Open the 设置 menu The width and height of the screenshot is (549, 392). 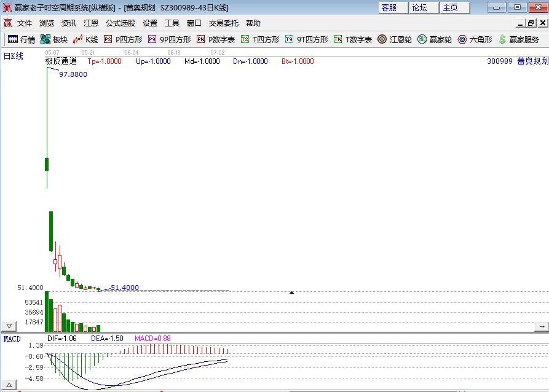coord(150,23)
